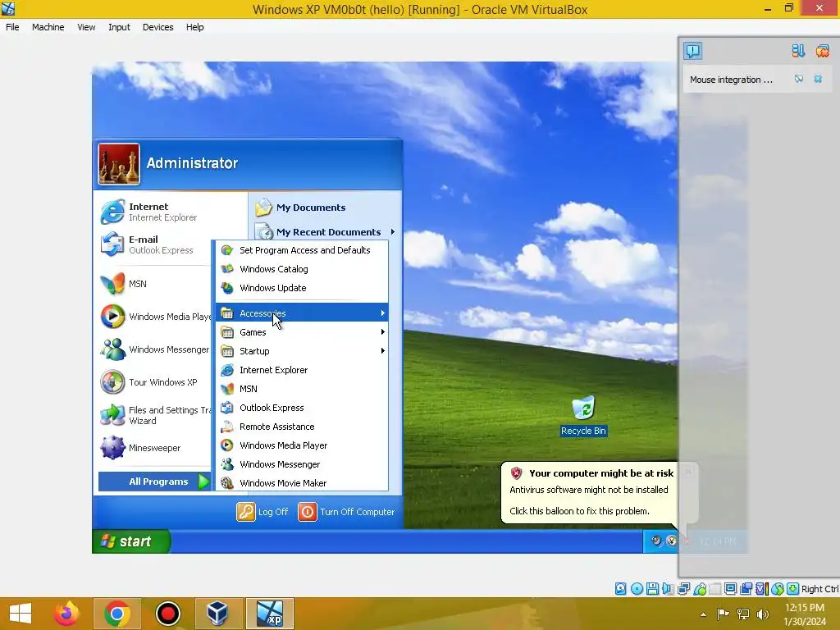Open Outlook Express in All Programs list
The width and height of the screenshot is (840, 630).
click(x=302, y=408)
